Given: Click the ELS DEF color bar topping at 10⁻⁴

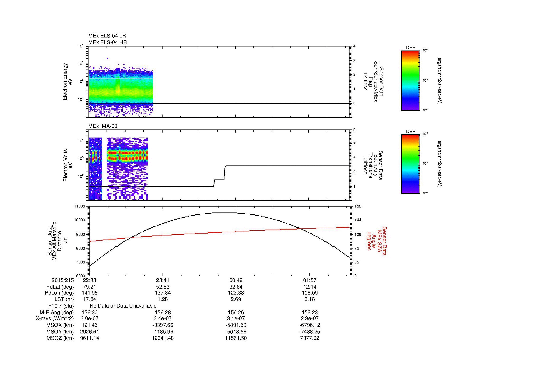Looking at the screenshot, I should (x=410, y=80).
